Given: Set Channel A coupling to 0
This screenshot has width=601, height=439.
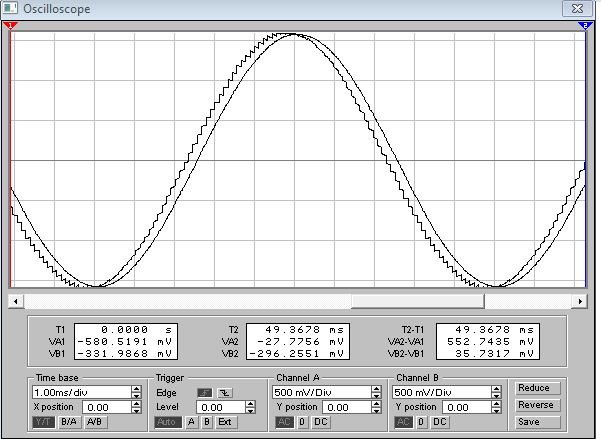Looking at the screenshot, I should coord(302,422).
